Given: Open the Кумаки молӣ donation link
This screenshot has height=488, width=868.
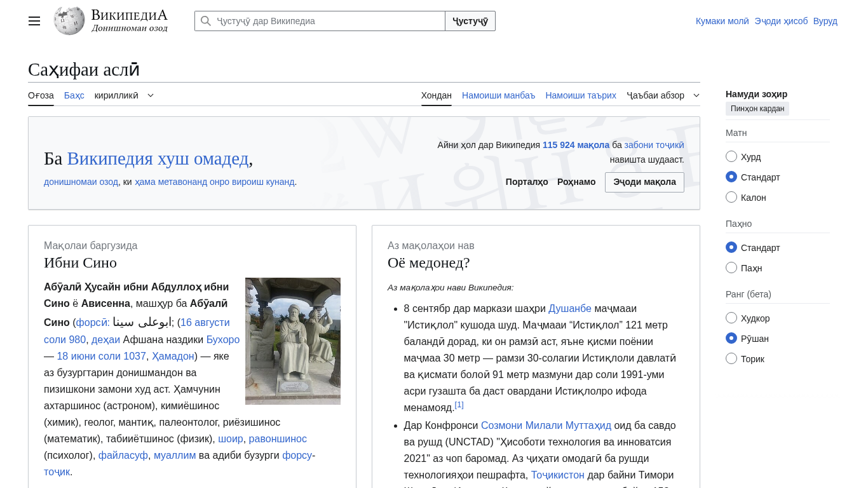Looking at the screenshot, I should pyautogui.click(x=722, y=21).
